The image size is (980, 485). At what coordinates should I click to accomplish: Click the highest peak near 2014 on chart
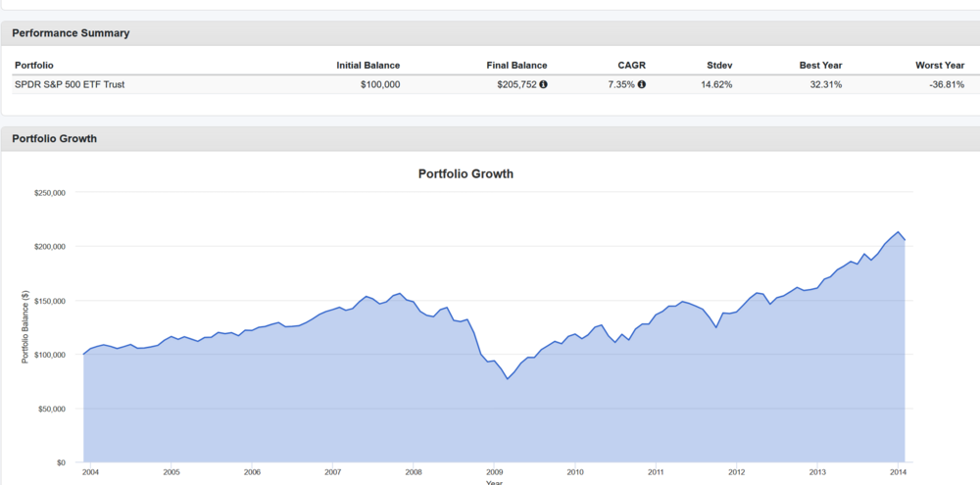click(898, 232)
